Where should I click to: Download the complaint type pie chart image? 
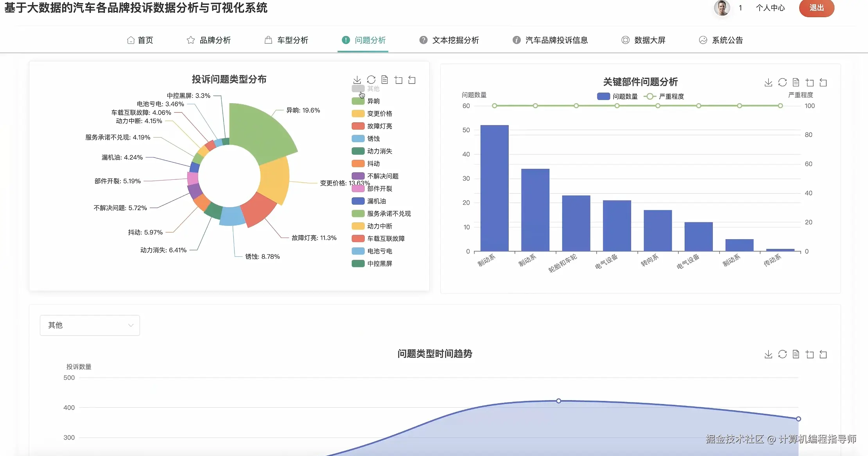[357, 80]
